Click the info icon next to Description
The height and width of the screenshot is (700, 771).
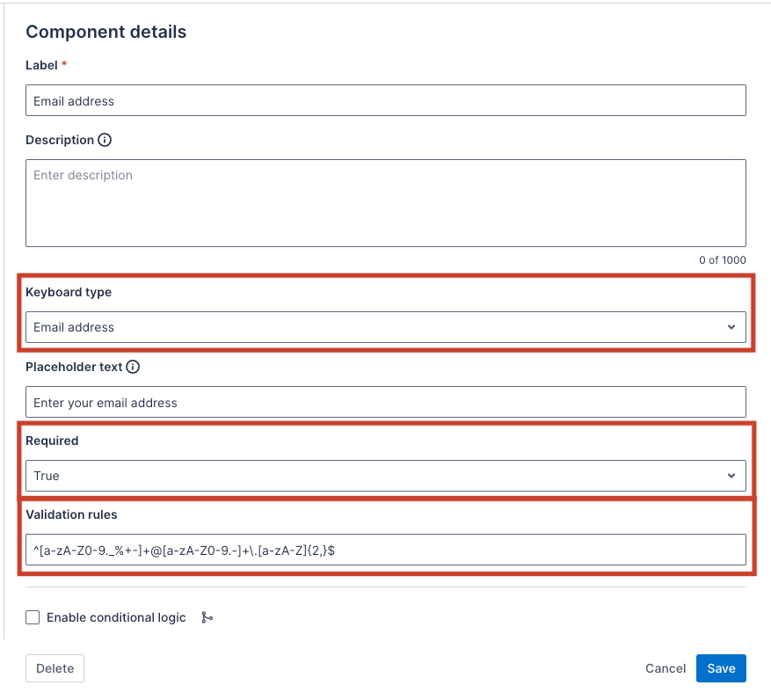click(x=105, y=140)
